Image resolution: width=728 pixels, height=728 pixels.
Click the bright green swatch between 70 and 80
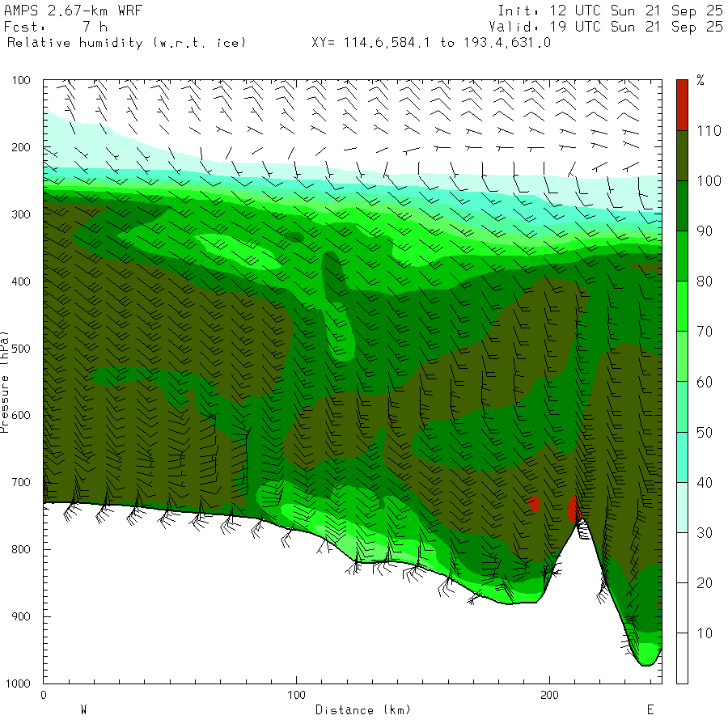(682, 306)
